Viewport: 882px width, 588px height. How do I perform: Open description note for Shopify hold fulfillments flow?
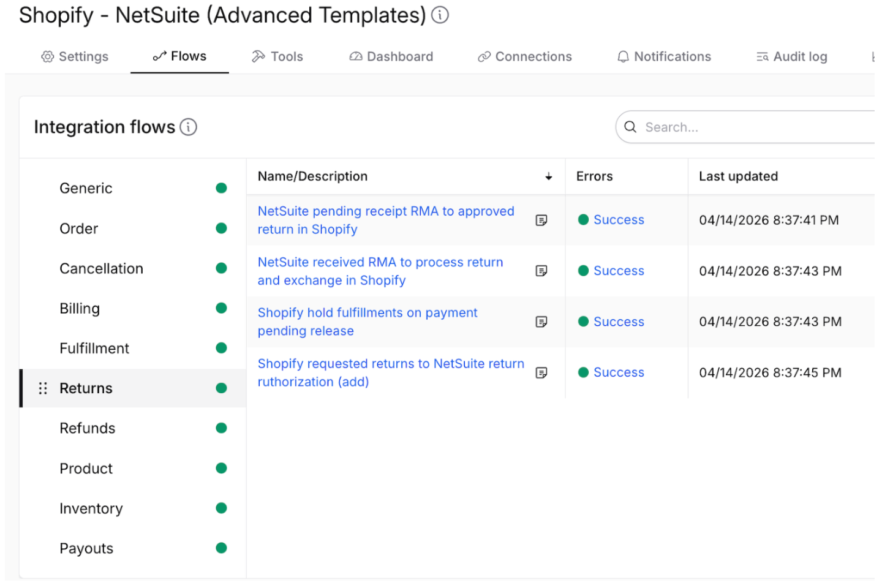tap(541, 322)
